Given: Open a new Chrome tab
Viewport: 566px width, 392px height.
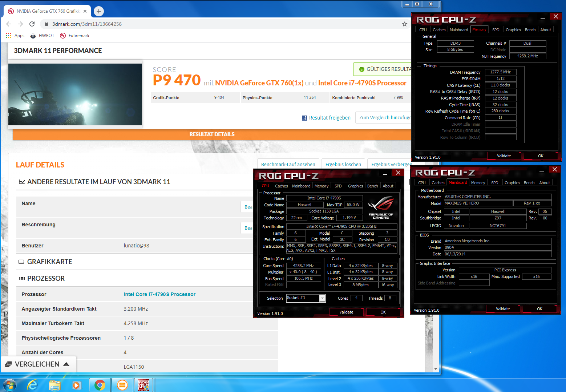Looking at the screenshot, I should point(99,11).
